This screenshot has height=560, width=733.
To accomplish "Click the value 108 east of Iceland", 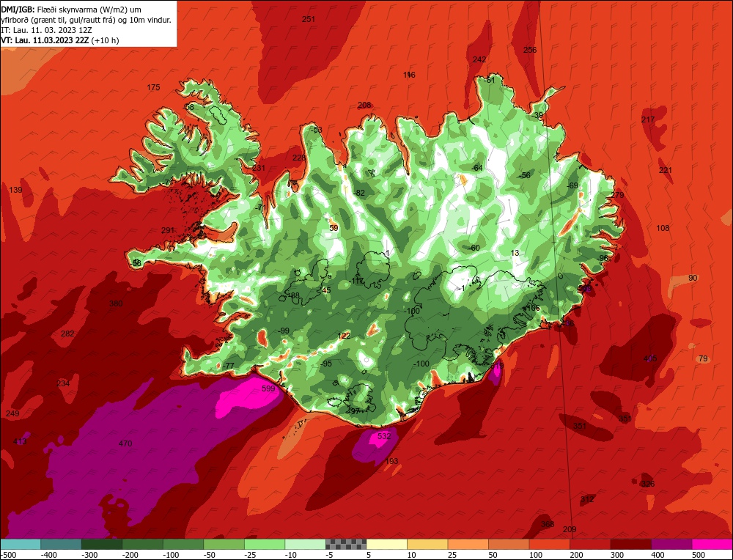I will [x=663, y=228].
